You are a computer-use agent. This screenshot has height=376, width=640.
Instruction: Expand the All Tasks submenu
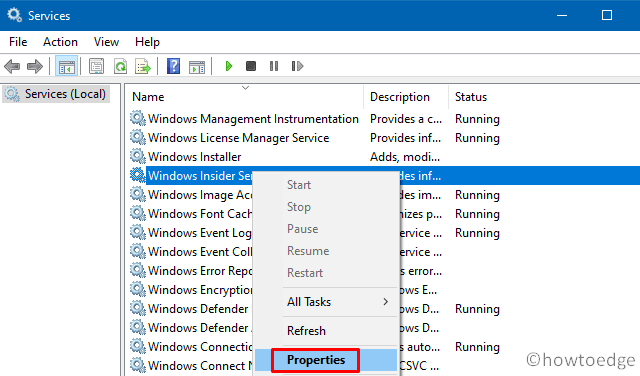pyautogui.click(x=326, y=302)
